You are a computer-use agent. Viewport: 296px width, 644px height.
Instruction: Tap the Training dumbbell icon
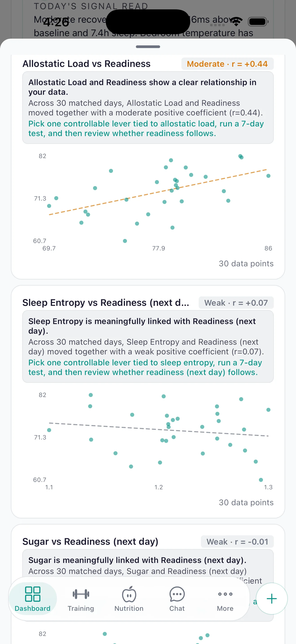click(x=81, y=594)
